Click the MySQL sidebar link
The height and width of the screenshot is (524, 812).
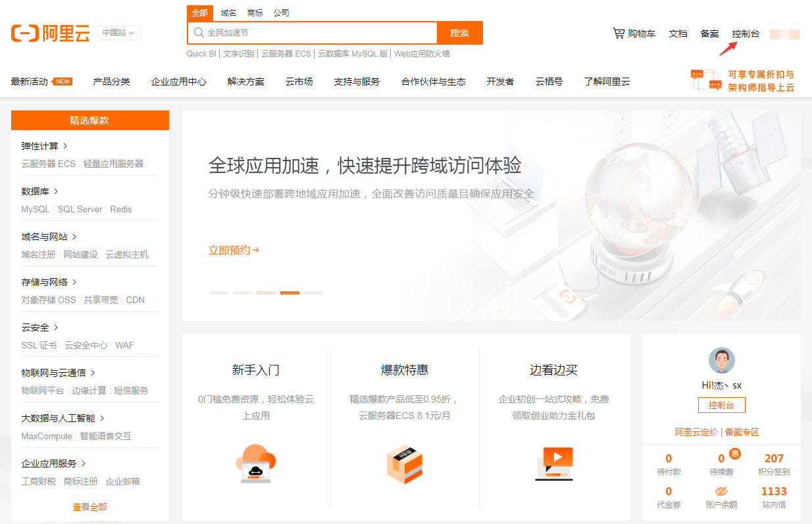36,209
